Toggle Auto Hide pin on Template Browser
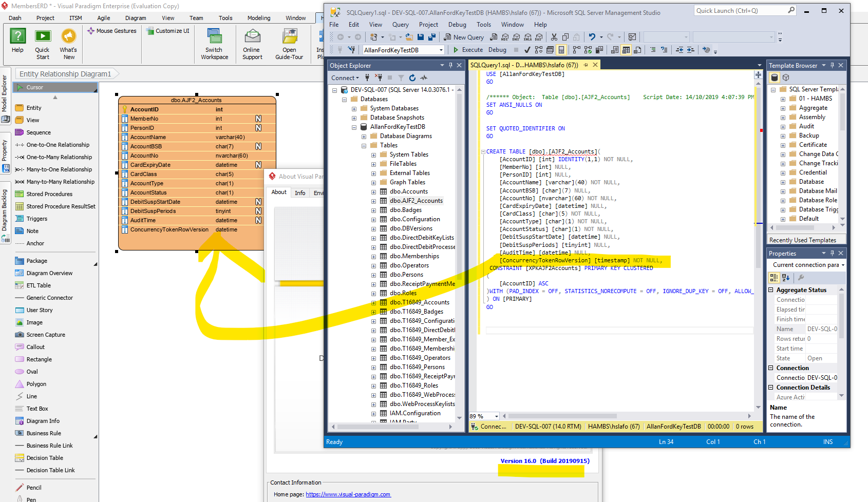Viewport: 868px width, 502px height. [x=832, y=65]
